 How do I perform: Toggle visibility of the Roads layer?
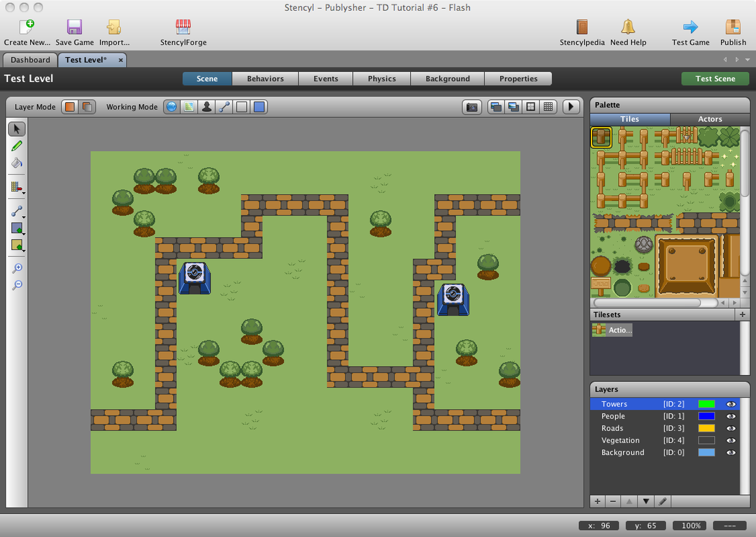[x=731, y=429]
